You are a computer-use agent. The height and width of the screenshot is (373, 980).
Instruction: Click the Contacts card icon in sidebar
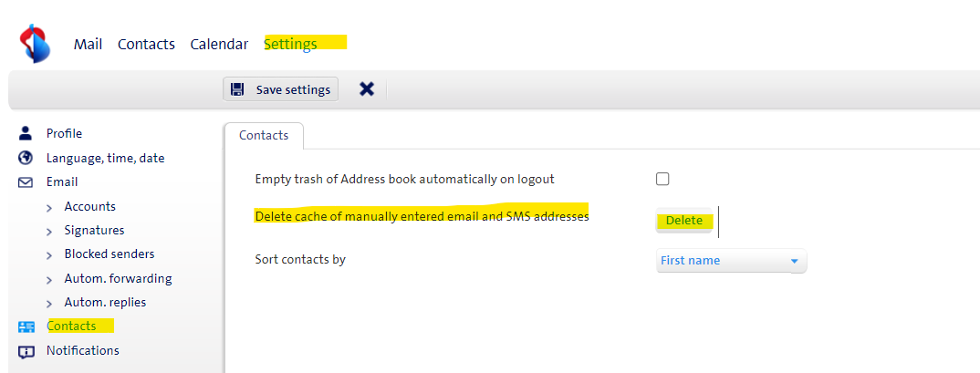(26, 326)
